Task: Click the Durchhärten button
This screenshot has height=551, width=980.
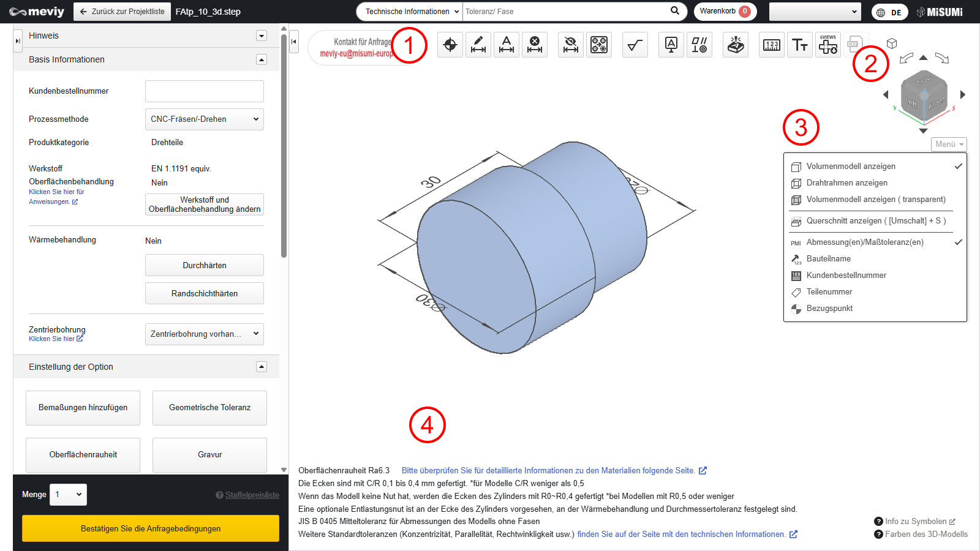Action: (204, 266)
